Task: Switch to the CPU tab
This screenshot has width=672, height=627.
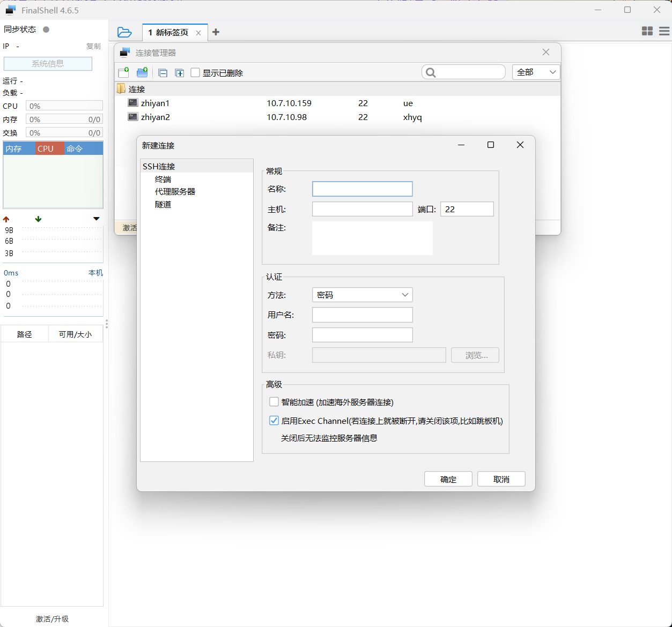Action: pos(46,148)
